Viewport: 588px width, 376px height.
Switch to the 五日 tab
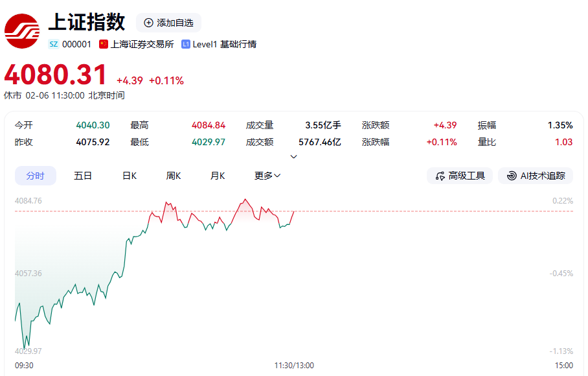(x=83, y=176)
